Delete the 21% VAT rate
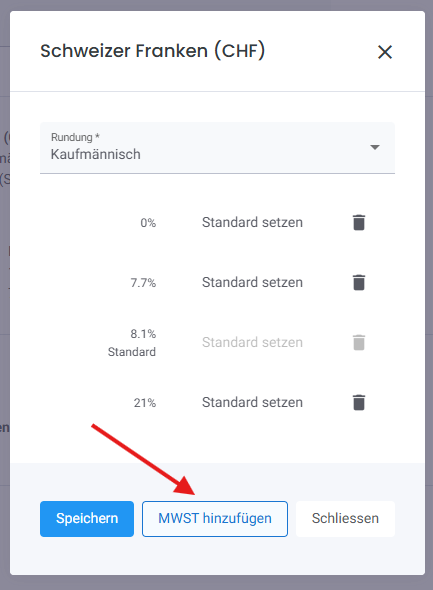 (x=359, y=402)
